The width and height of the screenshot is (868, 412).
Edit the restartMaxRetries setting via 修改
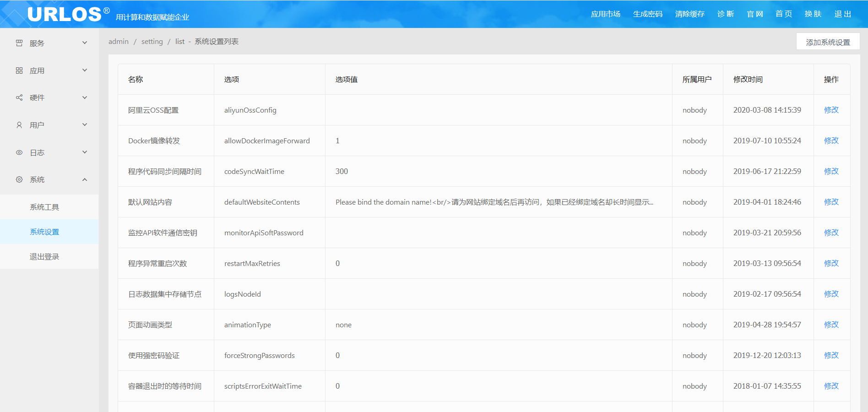[831, 263]
